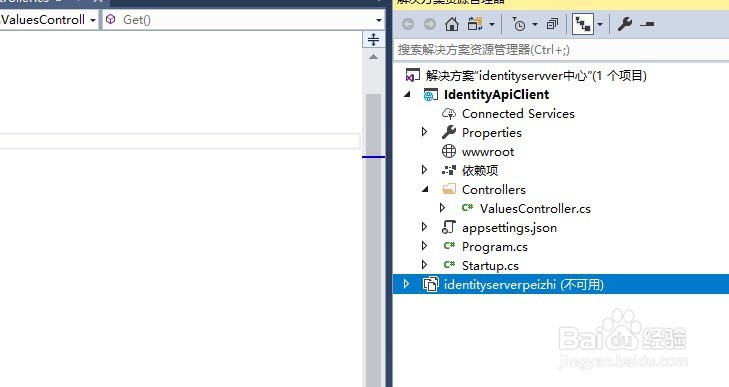Click the Connected Services cloud icon
The width and height of the screenshot is (729, 387).
[x=449, y=113]
